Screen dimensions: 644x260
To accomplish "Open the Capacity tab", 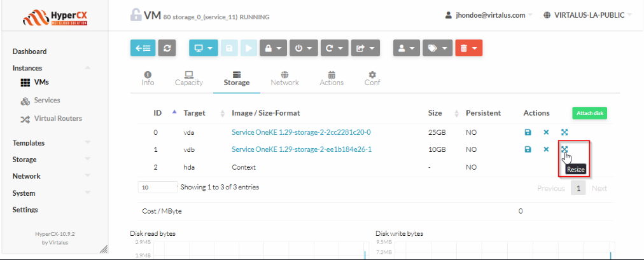I will pos(188,78).
